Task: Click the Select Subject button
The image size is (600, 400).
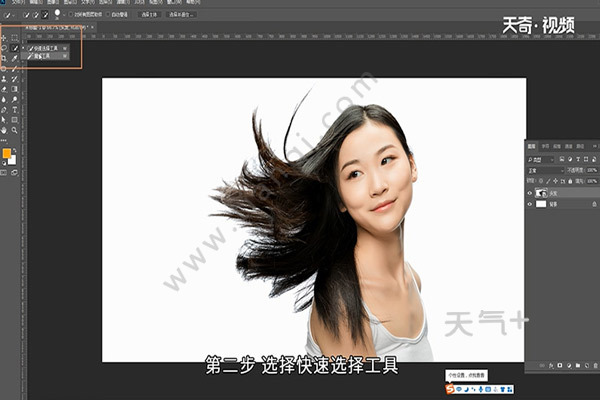Action: point(149,16)
